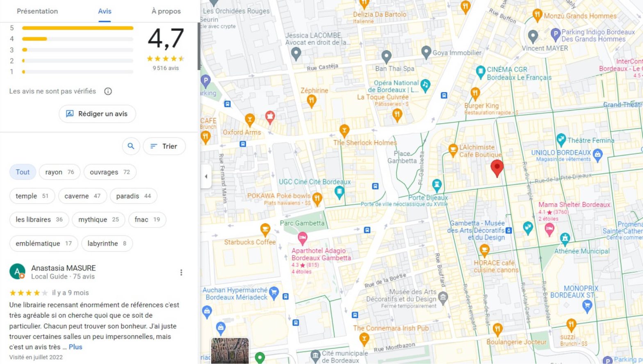Select Mama Shelter Bordeaux hotel pin
This screenshot has width=643, height=364.
550,230
